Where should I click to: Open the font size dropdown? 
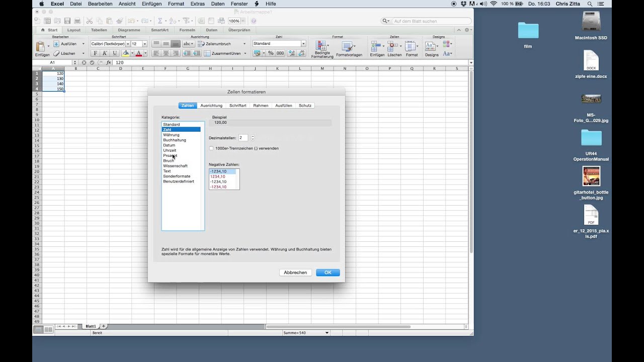[x=145, y=44]
